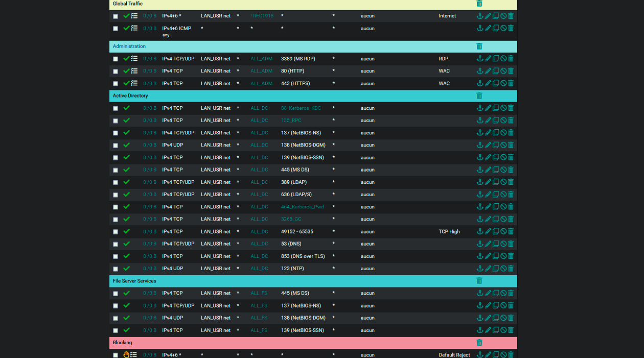The height and width of the screenshot is (358, 644).
Task: Remove the Blocking separator
Action: (x=479, y=343)
